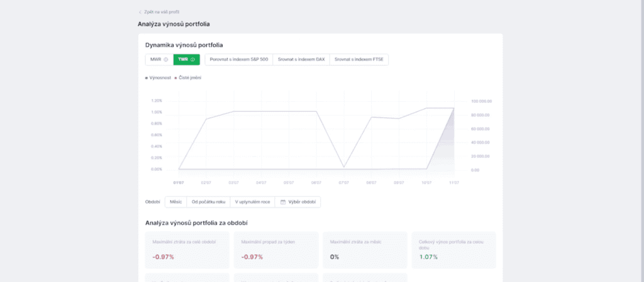Compare with the S&P 500 index

pos(239,60)
